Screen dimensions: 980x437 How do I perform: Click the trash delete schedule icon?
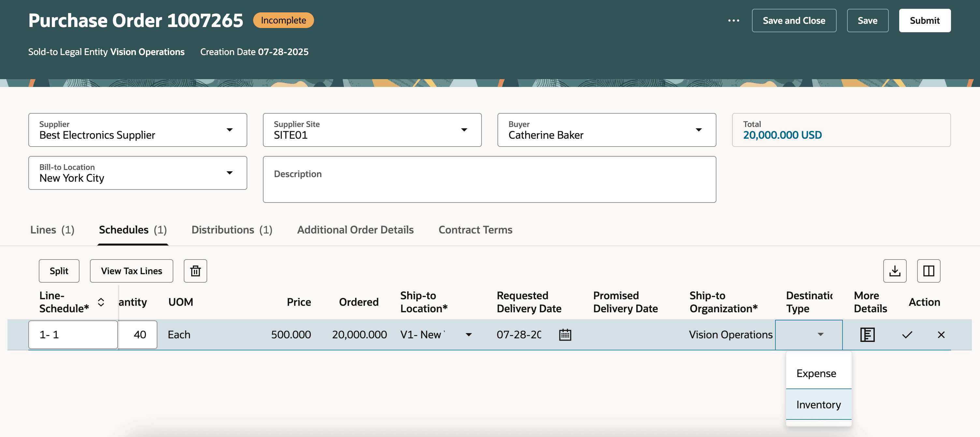tap(195, 271)
